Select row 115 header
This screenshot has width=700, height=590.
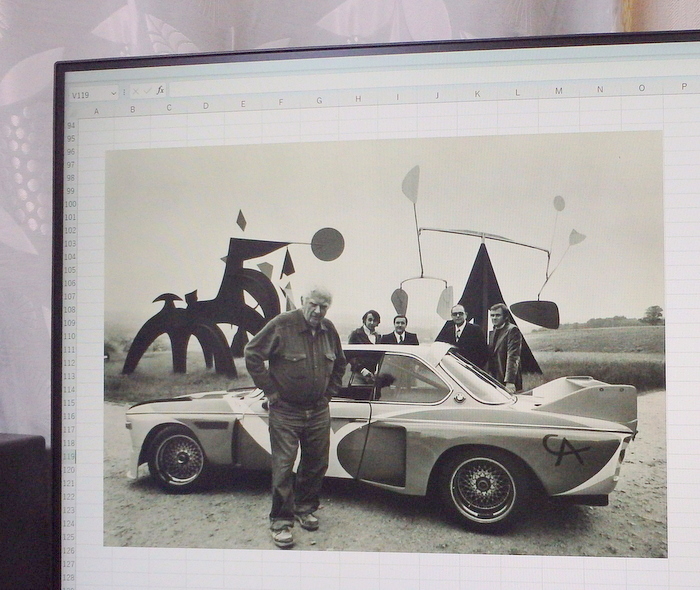click(69, 403)
